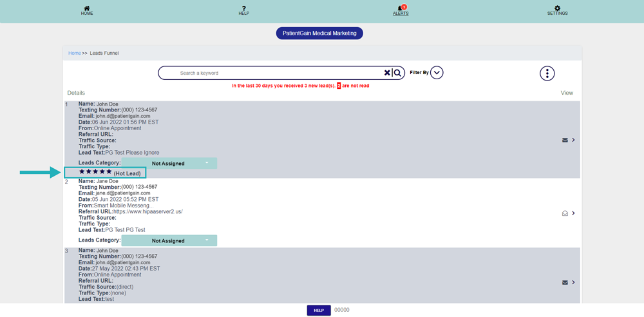Click the View column header

567,93
